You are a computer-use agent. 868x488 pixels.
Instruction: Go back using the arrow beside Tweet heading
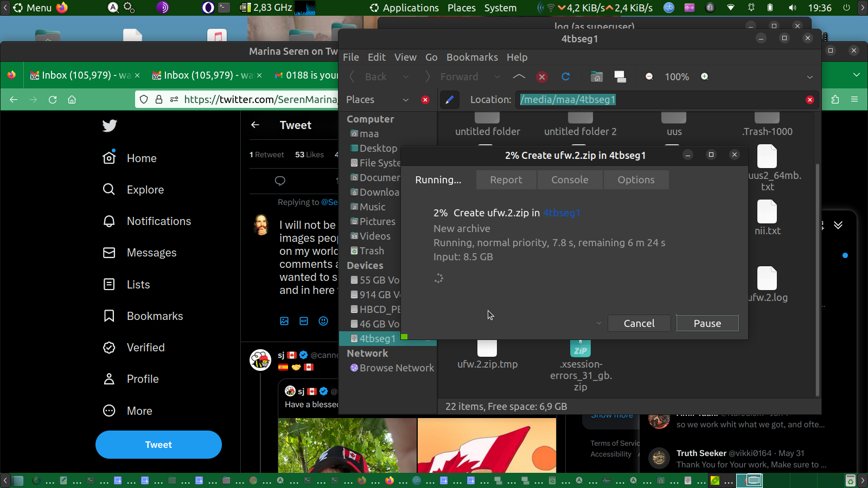click(255, 125)
